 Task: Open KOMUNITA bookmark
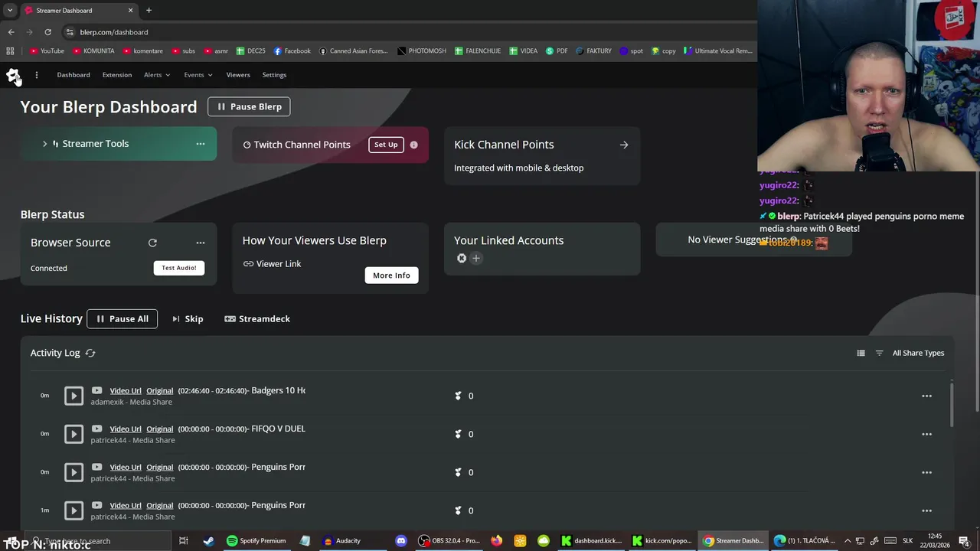tap(93, 51)
